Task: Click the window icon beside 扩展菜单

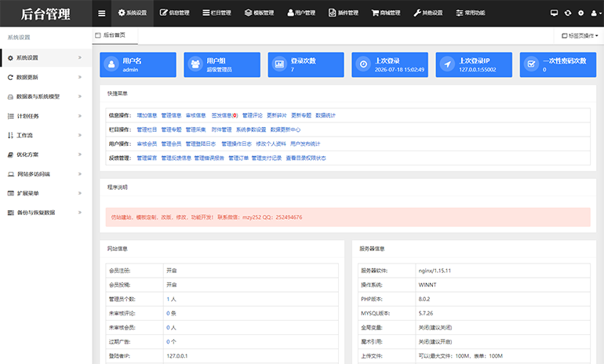Action: [x=11, y=193]
